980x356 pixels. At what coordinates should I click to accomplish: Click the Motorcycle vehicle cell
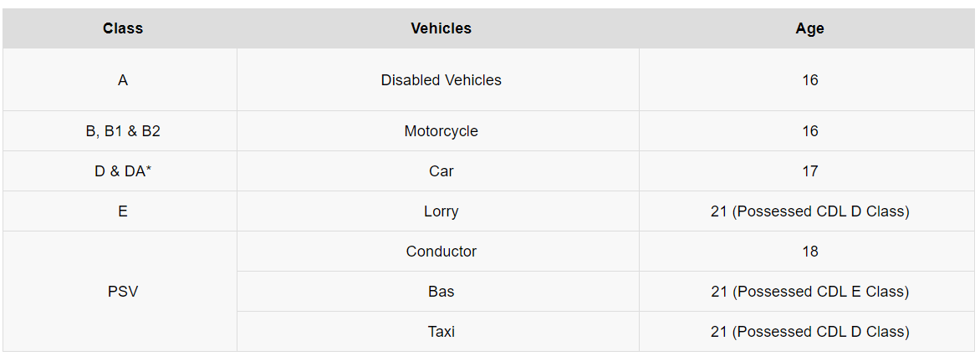click(x=441, y=131)
